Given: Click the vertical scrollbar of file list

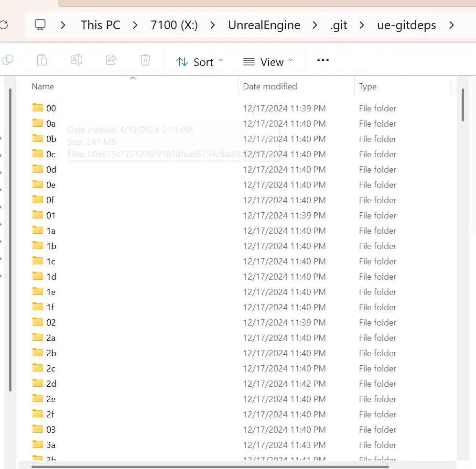Looking at the screenshot, I should 463,104.
